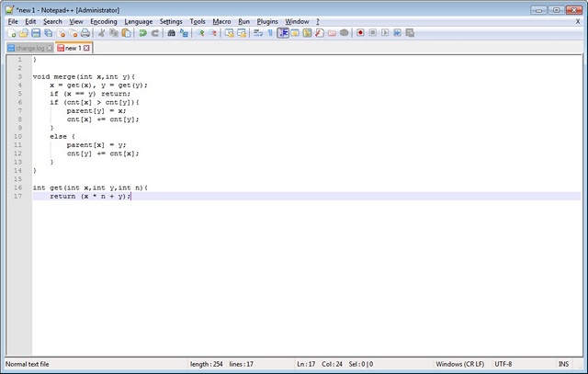This screenshot has height=374, width=588.
Task: Click the Copy toolbar icon
Action: pos(114,33)
